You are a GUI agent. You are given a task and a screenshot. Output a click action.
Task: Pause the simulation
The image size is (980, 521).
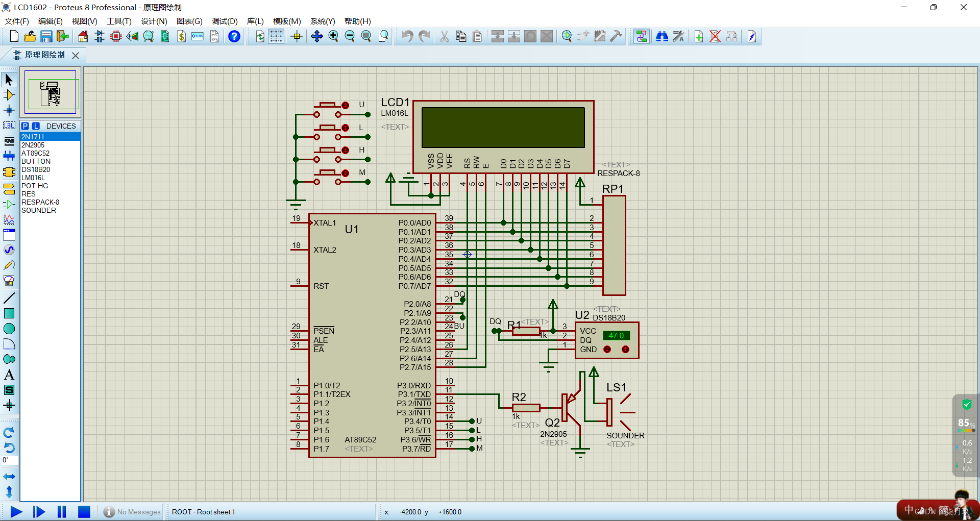pyautogui.click(x=62, y=512)
